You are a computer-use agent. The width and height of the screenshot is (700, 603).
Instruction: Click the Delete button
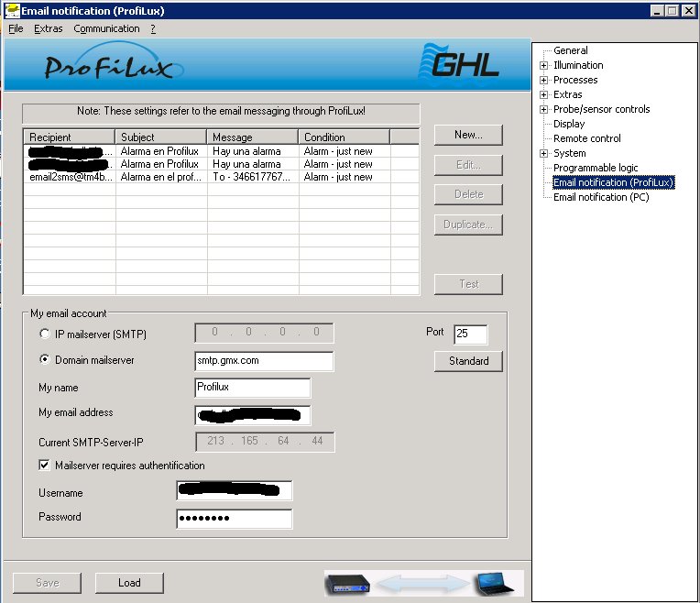pos(468,194)
